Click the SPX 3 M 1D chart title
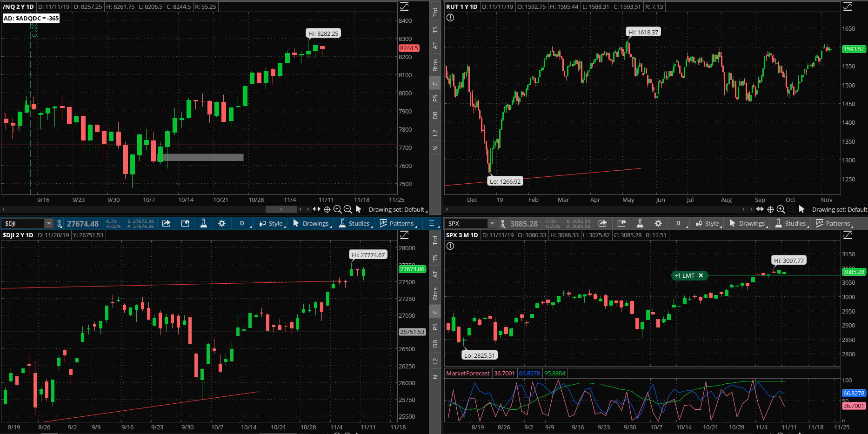The height and width of the screenshot is (434, 868). pyautogui.click(x=461, y=235)
